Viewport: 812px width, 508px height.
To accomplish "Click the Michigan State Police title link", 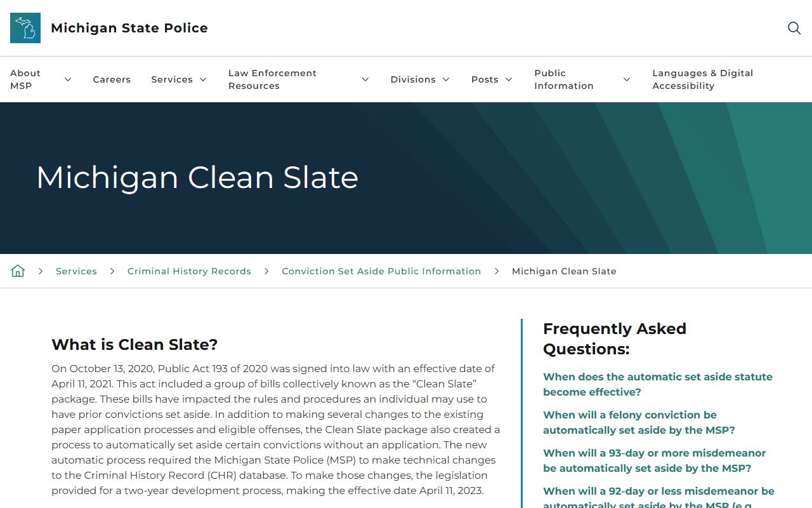I will 129,28.
